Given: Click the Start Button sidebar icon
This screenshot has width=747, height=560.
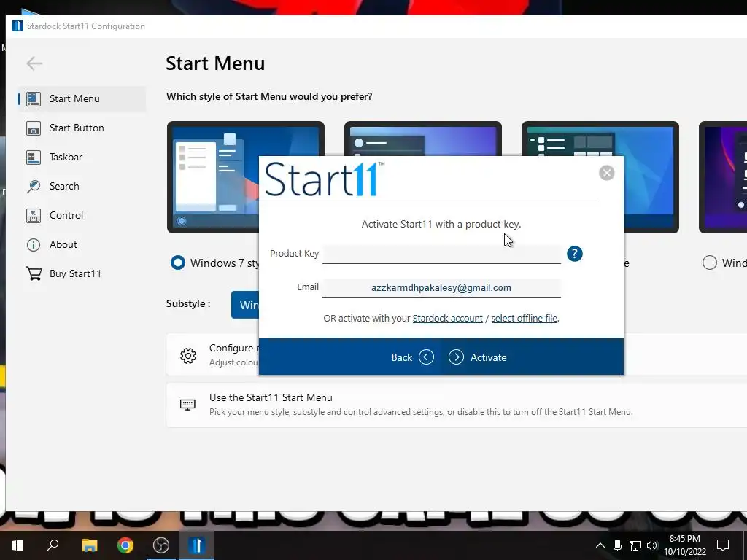Looking at the screenshot, I should 34,128.
